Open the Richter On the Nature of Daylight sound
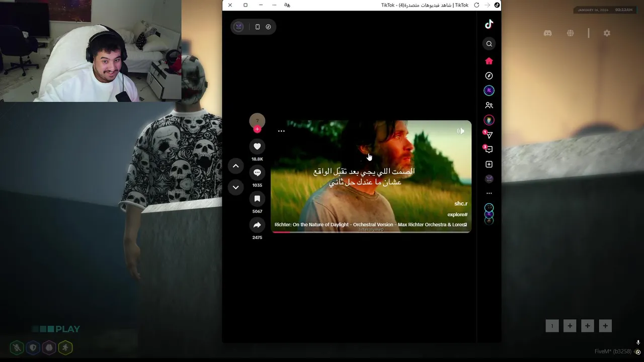 [371, 225]
